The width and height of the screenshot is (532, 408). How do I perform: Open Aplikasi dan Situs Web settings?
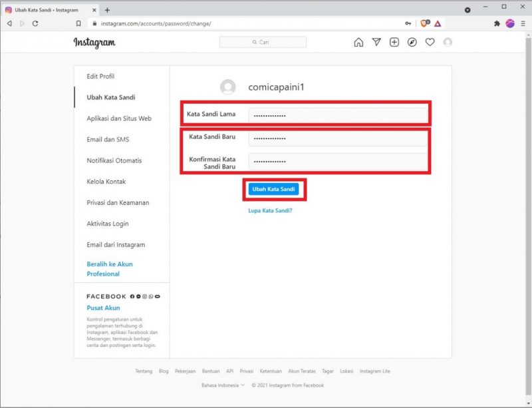(x=119, y=118)
